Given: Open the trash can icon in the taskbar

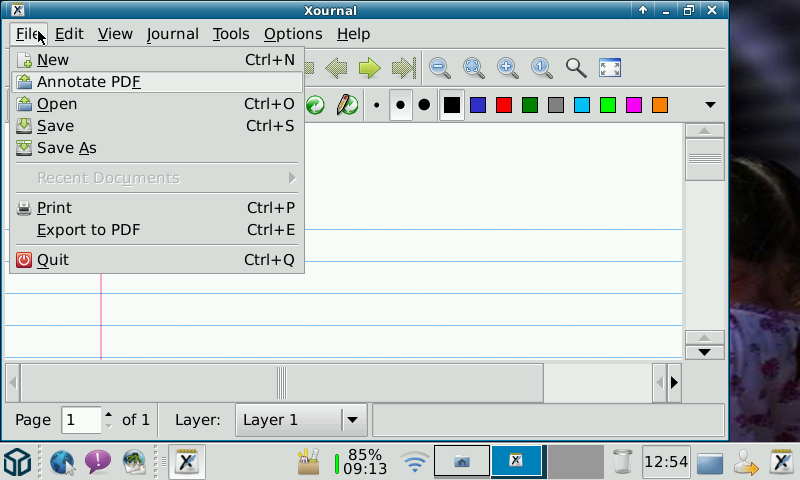Looking at the screenshot, I should pyautogui.click(x=622, y=462).
